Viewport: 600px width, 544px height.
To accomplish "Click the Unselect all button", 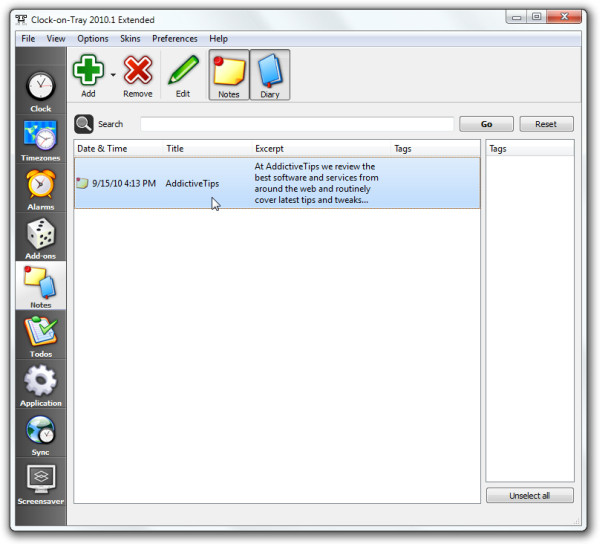I will tap(530, 495).
